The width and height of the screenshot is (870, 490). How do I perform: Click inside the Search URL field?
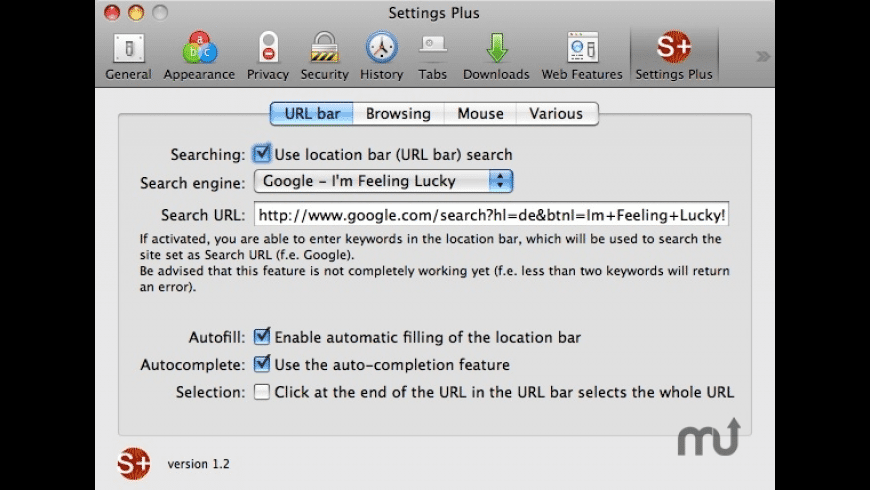click(x=491, y=215)
